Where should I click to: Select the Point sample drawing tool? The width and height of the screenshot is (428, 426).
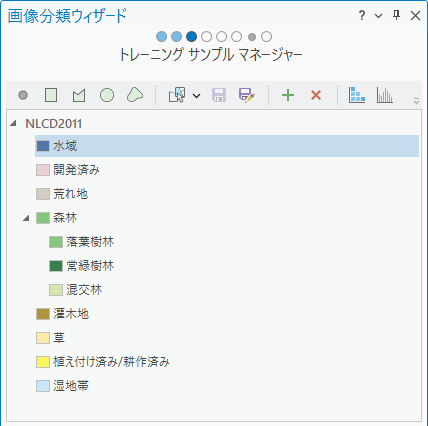pos(23,95)
